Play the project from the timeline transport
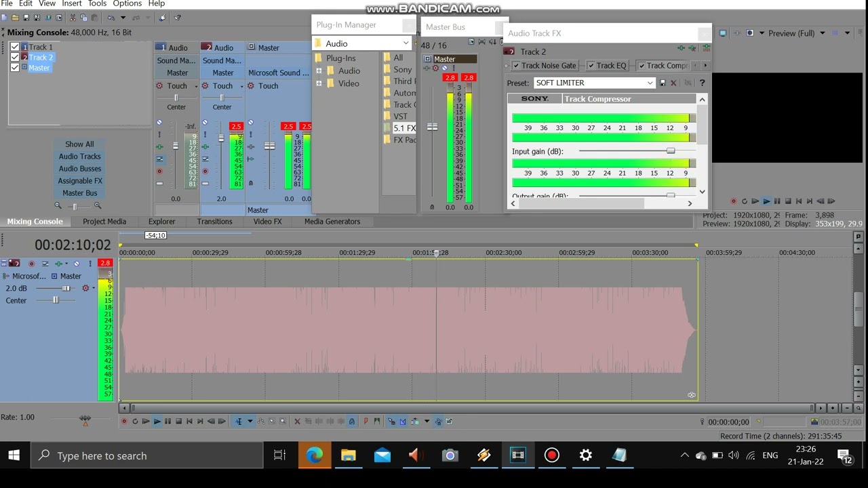868x488 pixels. click(x=157, y=422)
